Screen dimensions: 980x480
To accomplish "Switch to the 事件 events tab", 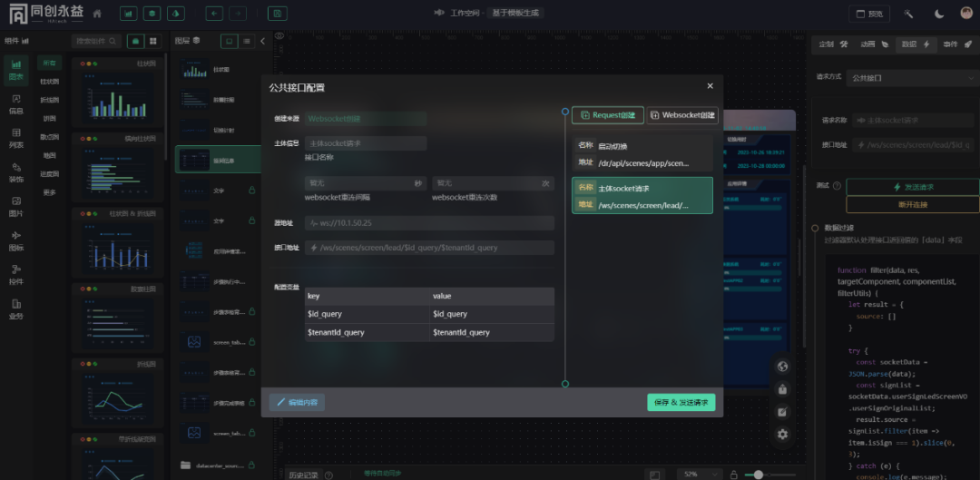I will (x=955, y=44).
